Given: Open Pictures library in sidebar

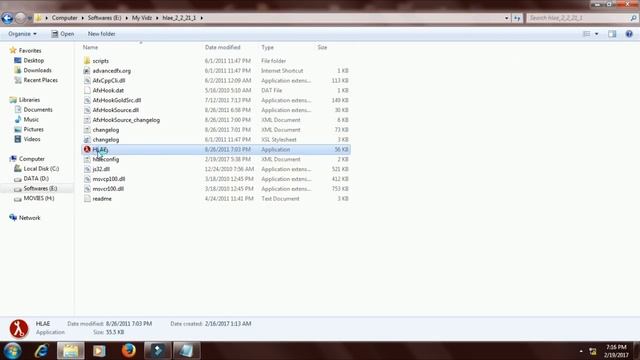Looking at the screenshot, I should [33, 129].
